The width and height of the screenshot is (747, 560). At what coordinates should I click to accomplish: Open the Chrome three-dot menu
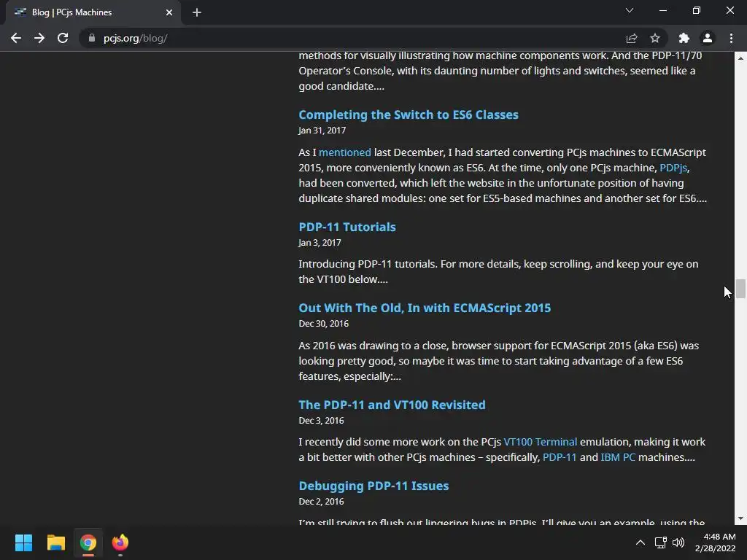tap(731, 38)
